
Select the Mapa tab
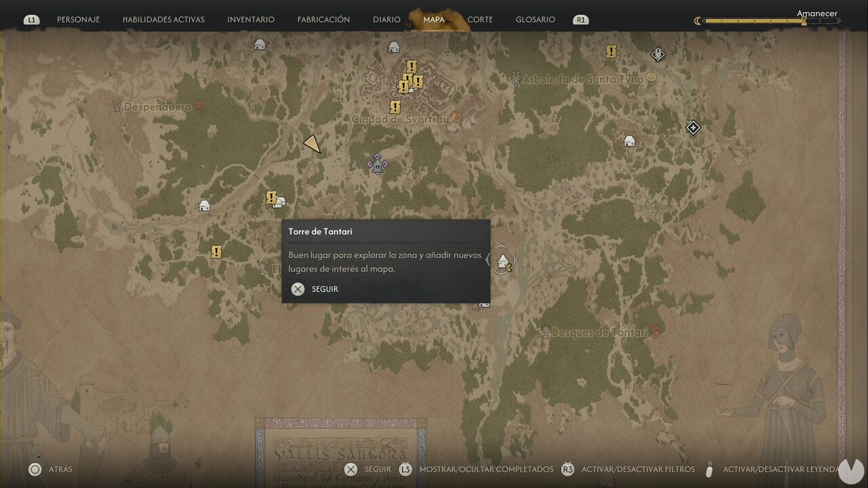(434, 20)
